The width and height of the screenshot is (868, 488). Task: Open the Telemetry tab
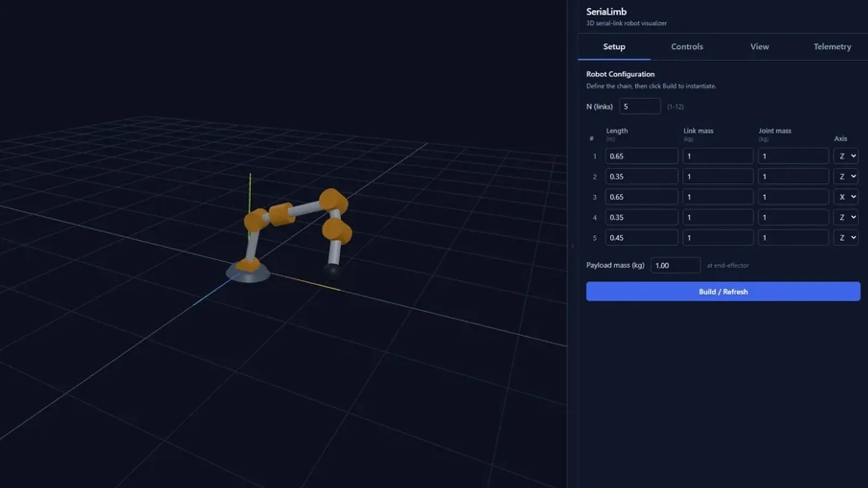[x=832, y=47]
